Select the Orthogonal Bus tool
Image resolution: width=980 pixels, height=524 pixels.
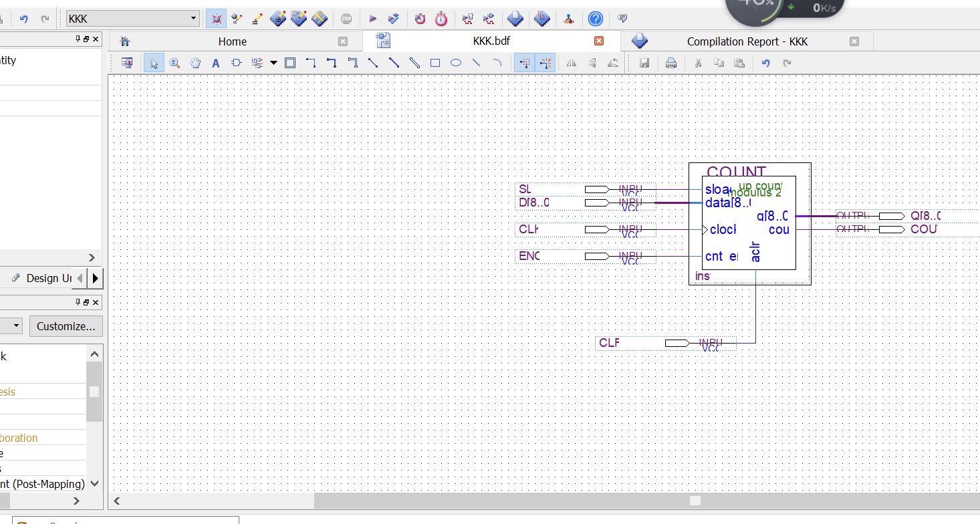(332, 63)
